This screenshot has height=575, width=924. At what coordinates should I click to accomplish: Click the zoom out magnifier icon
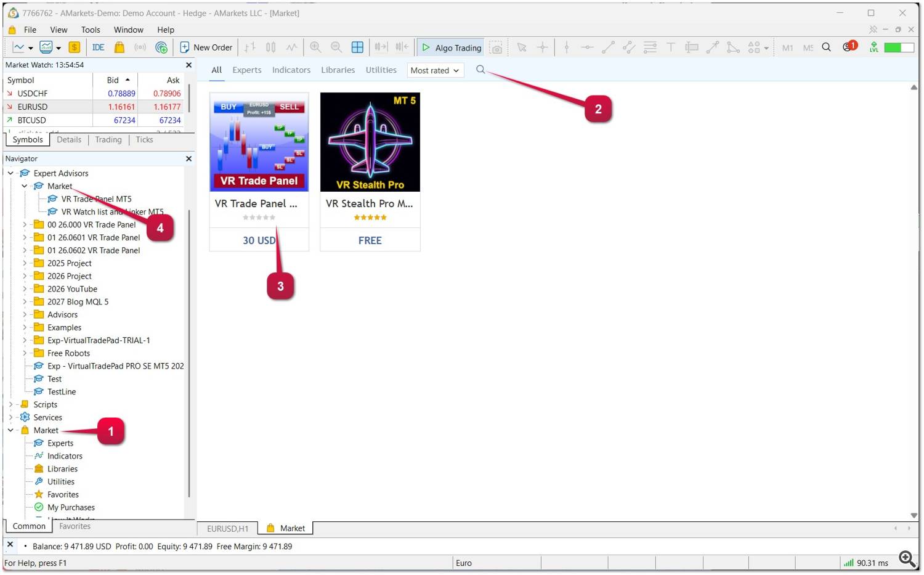pyautogui.click(x=336, y=47)
